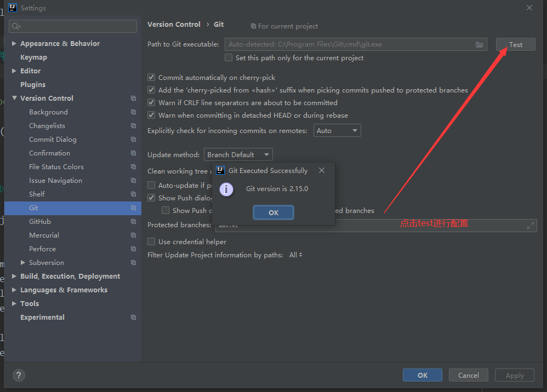Click the Test button for Git executable
Viewport: 547px width, 392px height.
pos(515,45)
